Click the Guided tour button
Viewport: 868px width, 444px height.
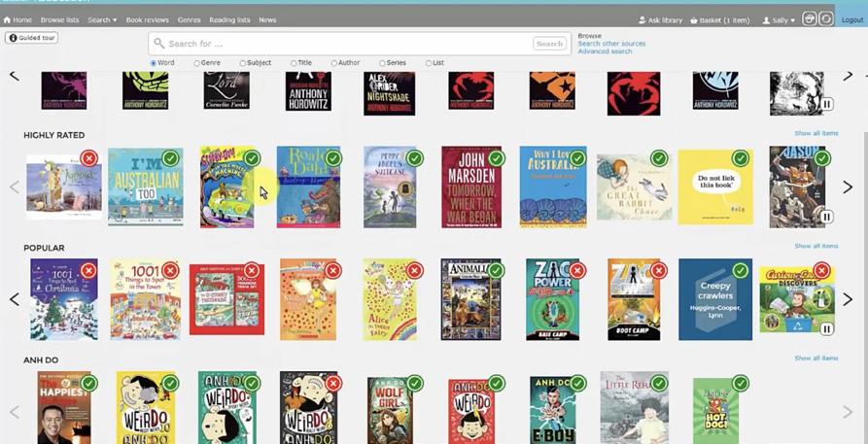(x=31, y=38)
